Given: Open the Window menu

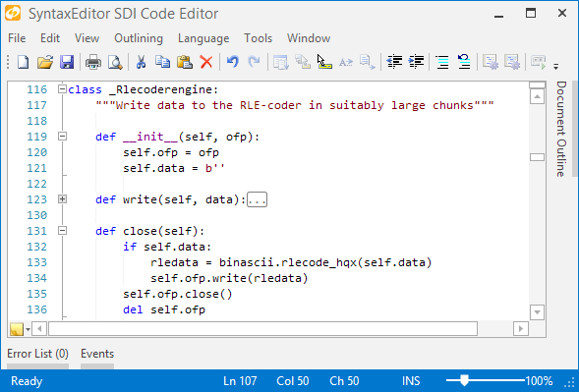Looking at the screenshot, I should pos(309,38).
